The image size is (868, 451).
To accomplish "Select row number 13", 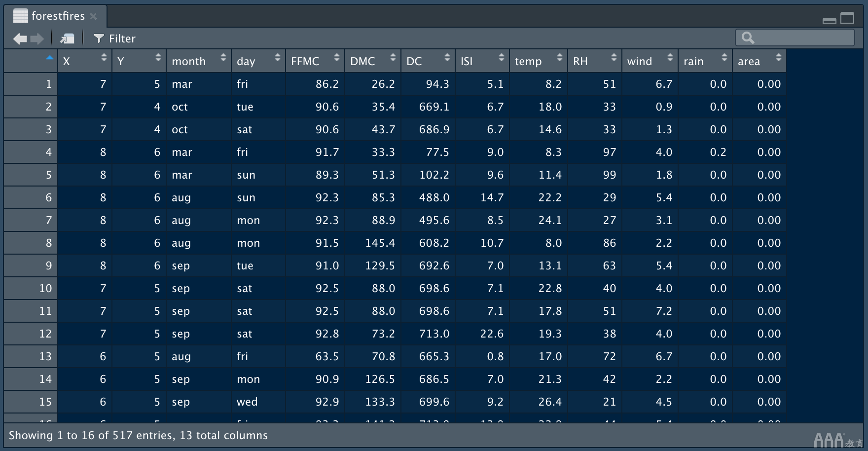I will click(31, 356).
